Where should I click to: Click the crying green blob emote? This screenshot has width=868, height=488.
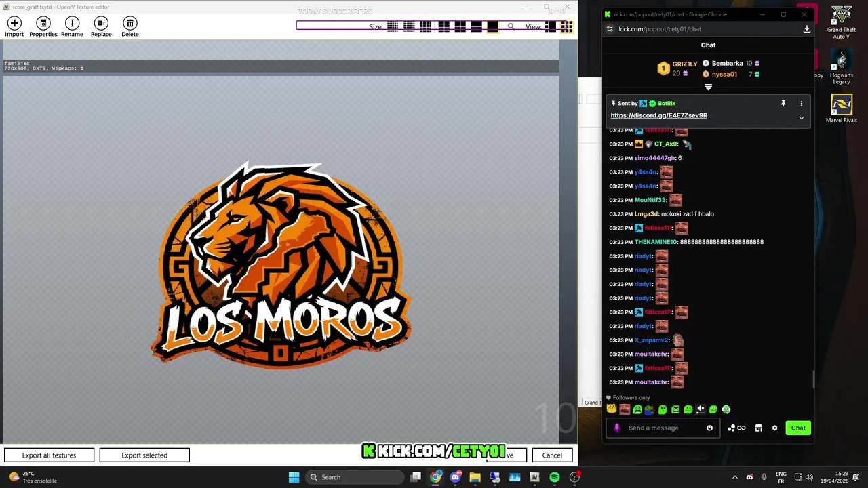(x=637, y=409)
